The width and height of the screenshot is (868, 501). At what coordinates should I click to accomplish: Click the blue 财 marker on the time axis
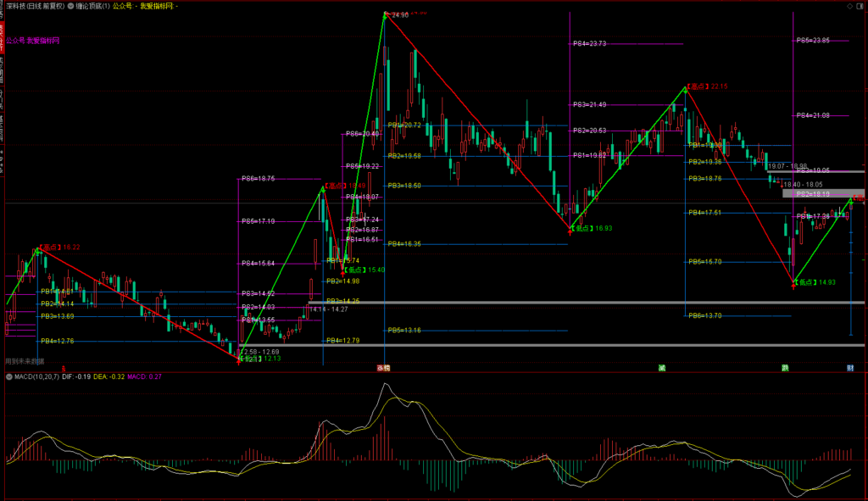coord(850,368)
